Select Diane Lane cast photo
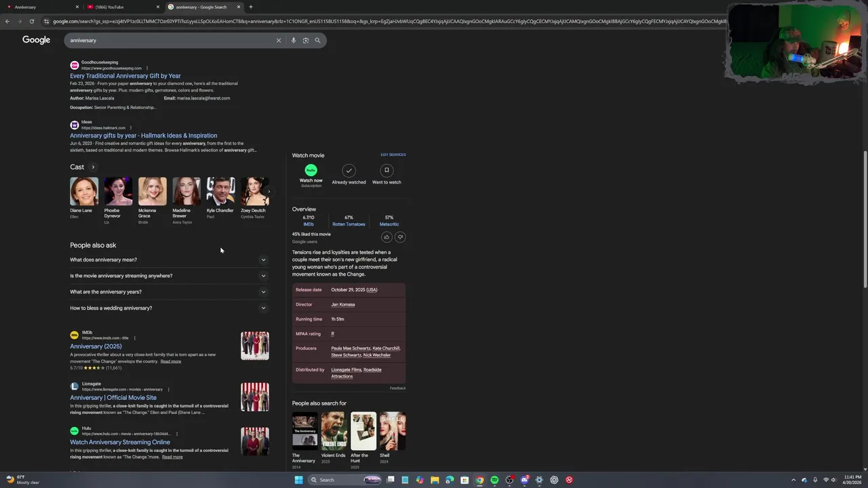 point(84,191)
